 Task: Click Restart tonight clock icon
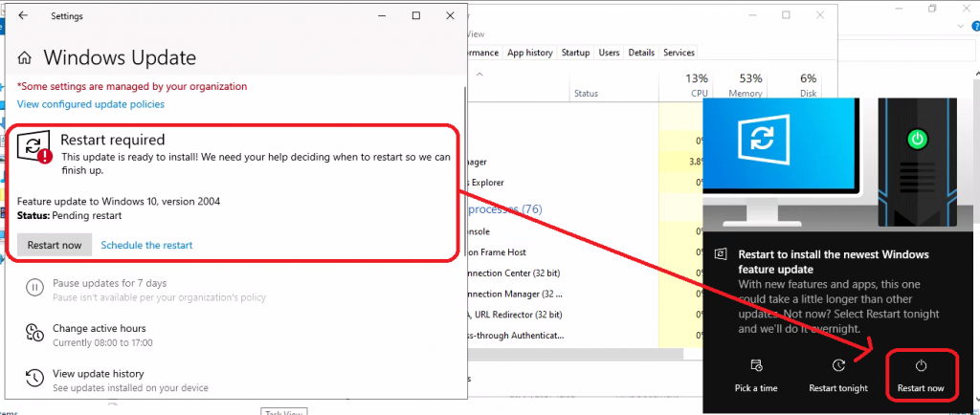tap(838, 365)
